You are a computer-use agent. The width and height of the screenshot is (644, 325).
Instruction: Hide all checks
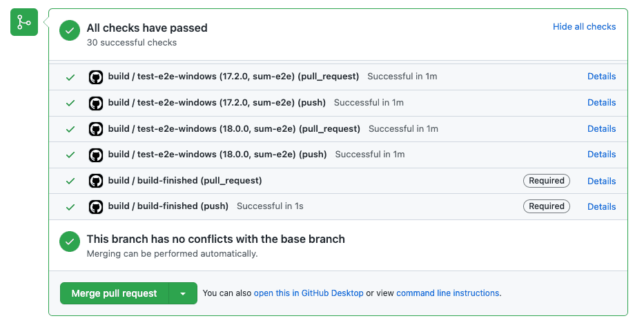click(584, 27)
